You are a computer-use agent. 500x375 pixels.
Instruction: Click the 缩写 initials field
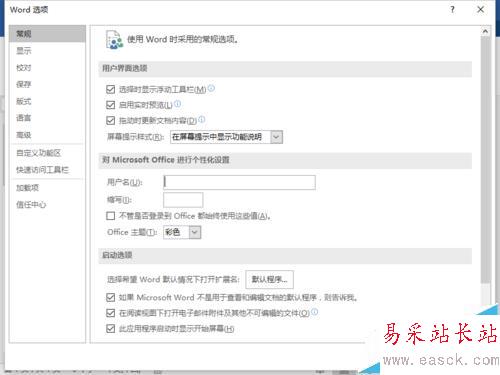pos(183,200)
